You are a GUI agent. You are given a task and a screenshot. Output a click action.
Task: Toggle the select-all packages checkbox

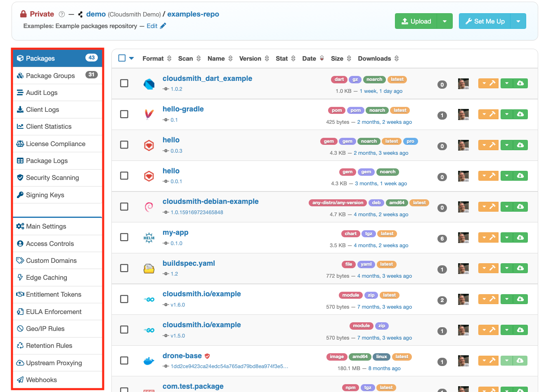(x=122, y=58)
